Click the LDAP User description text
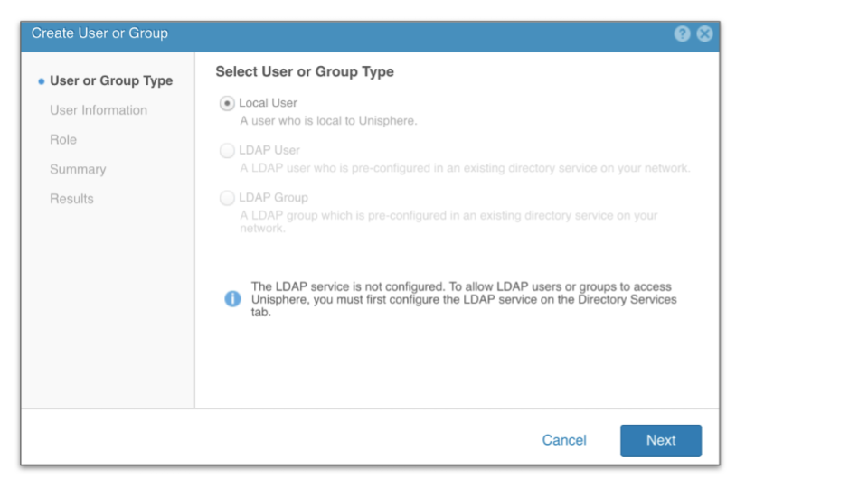868x488 pixels. (x=465, y=169)
